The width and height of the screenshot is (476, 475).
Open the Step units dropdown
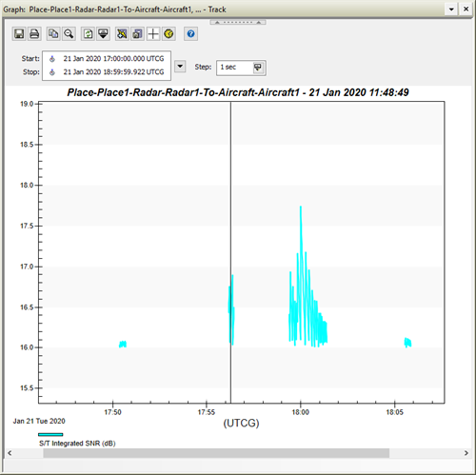click(258, 68)
